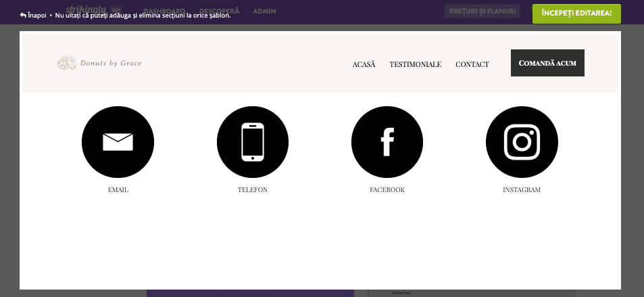
Task: Go back using the Înapoi arrow
Action: coord(33,16)
